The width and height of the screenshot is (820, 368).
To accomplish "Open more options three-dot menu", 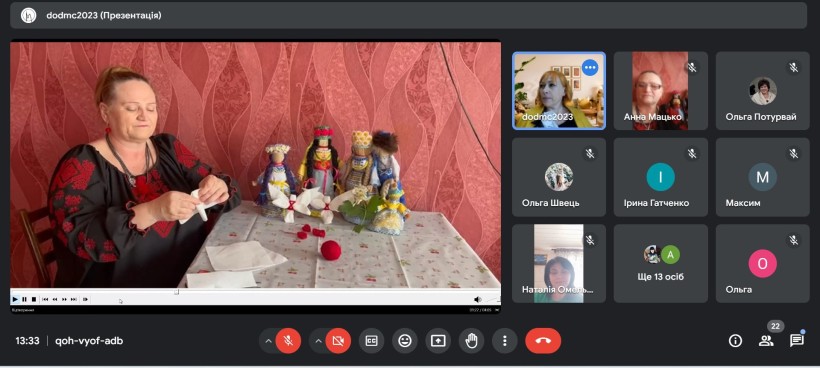I will point(505,341).
